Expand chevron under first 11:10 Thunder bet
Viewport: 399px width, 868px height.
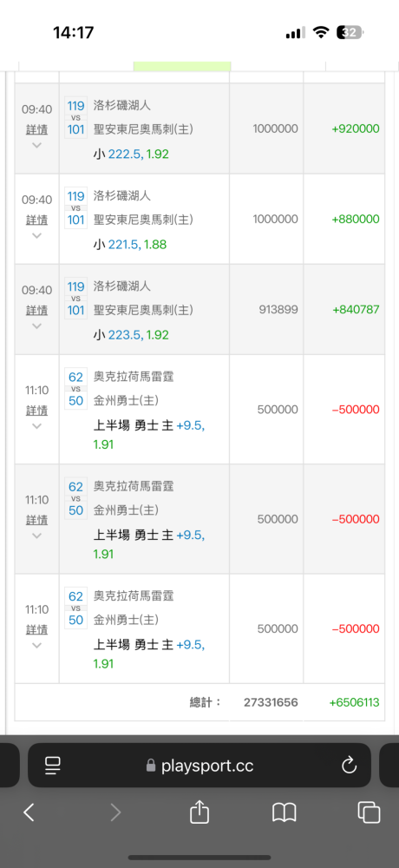point(37,426)
